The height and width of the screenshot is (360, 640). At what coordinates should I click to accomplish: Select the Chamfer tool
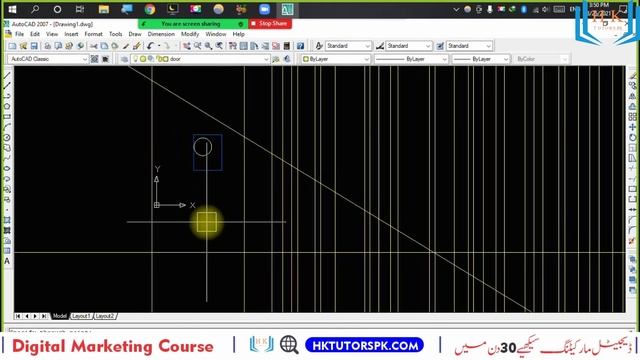(633, 220)
